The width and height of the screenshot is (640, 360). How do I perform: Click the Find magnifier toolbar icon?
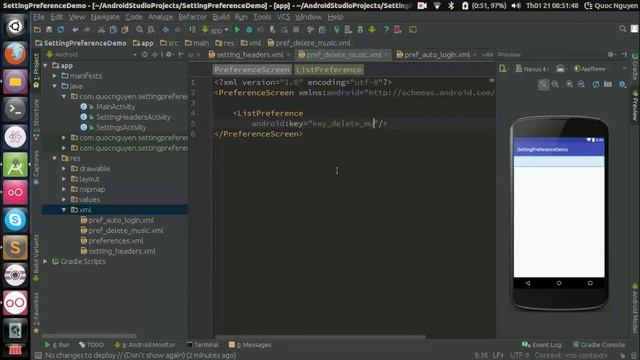(140, 29)
